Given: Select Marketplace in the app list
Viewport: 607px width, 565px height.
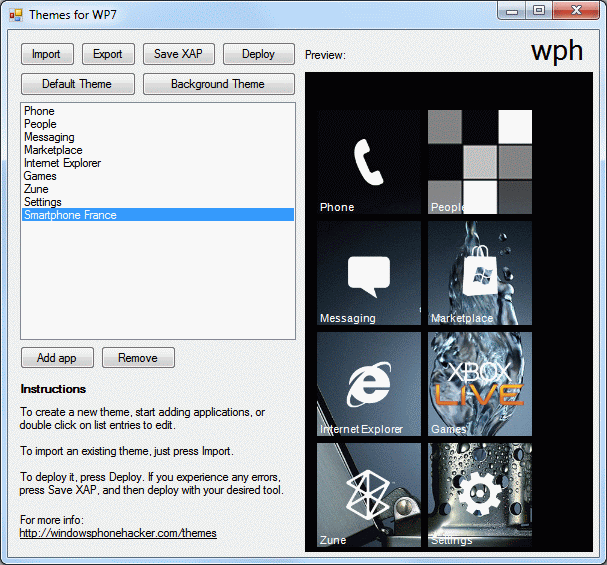Looking at the screenshot, I should [158, 150].
